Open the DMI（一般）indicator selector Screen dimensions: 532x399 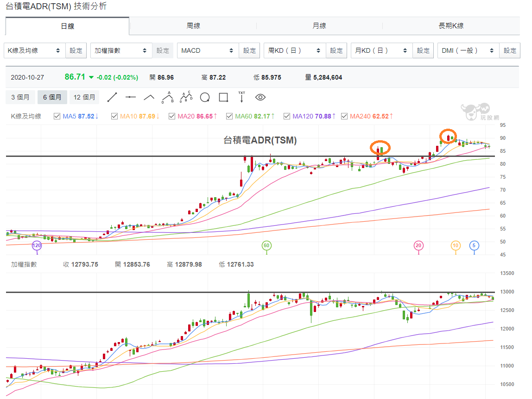468,50
